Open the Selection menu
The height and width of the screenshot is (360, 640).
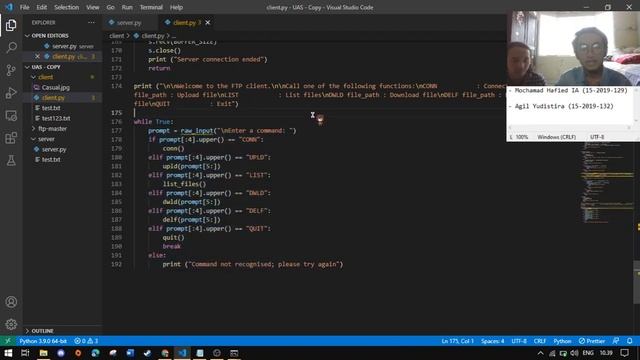point(67,7)
